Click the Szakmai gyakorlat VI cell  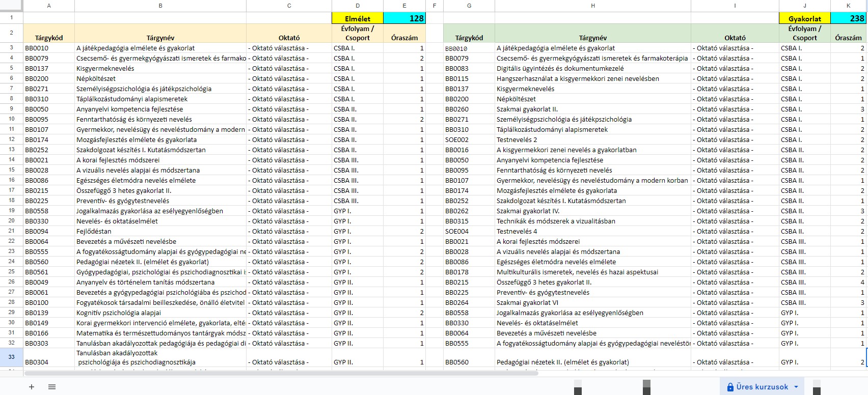coord(593,302)
